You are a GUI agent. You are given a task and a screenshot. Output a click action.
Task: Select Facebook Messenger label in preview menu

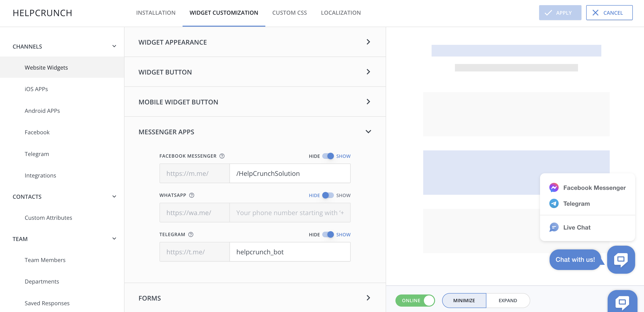point(594,188)
